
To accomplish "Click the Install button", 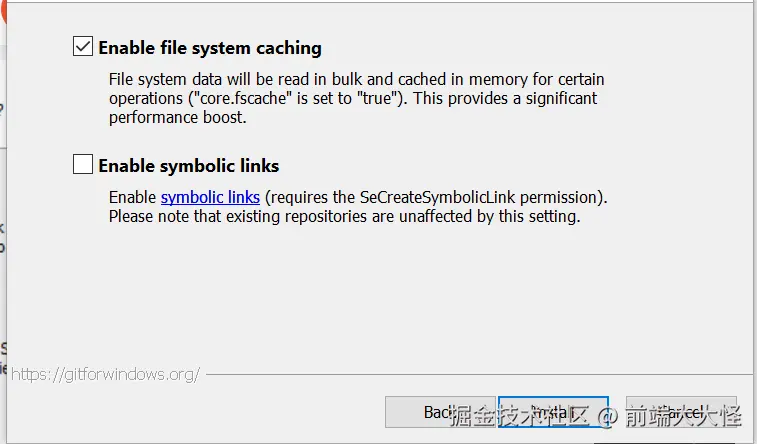I will 553,412.
